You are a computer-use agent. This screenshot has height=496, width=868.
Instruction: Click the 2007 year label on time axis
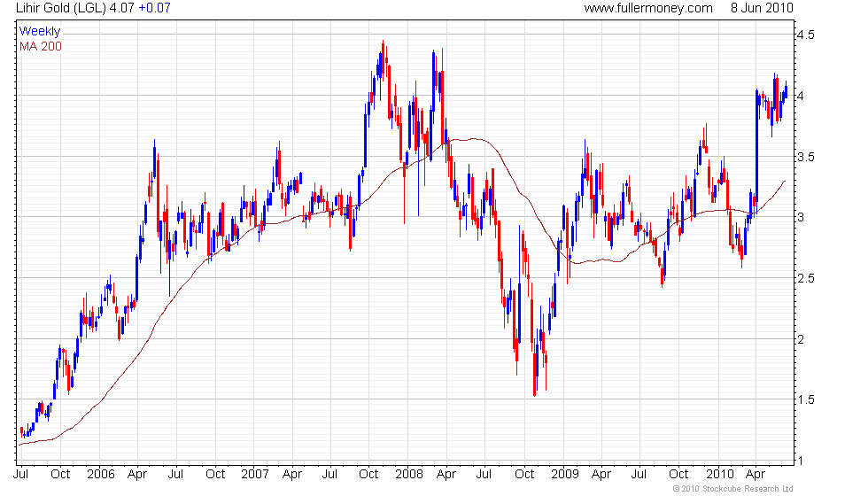pos(255,475)
